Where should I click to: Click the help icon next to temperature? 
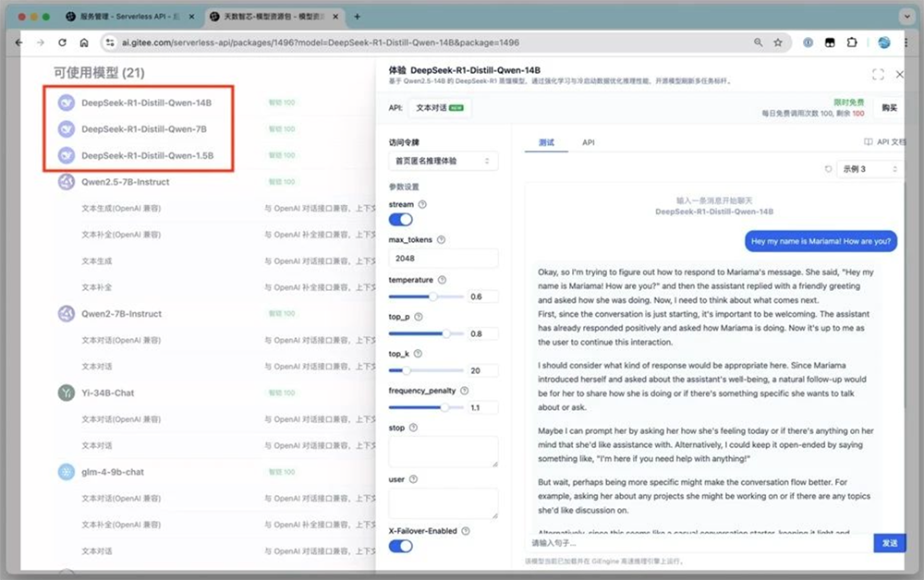442,280
